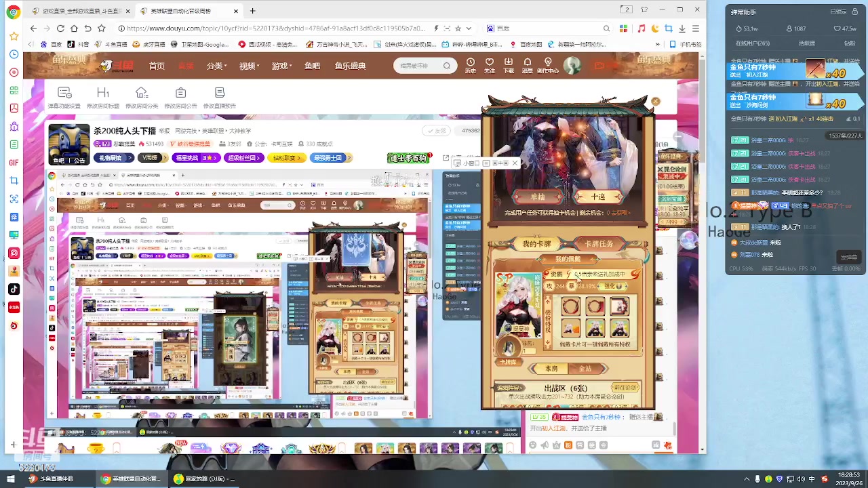Click 修改房间公告 icon
This screenshot has height=488, width=868.
[x=180, y=98]
